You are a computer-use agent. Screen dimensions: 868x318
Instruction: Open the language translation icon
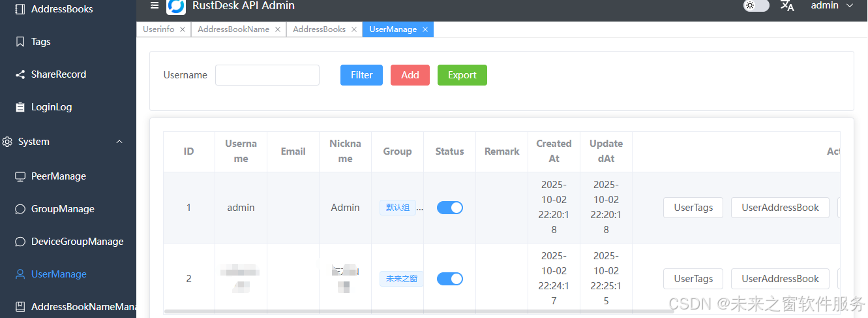coord(788,6)
